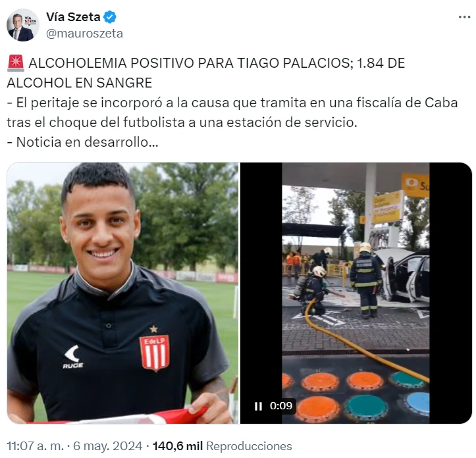This screenshot has width=476, height=458.
Task: Click the red siren emoji icon
Action: pos(16,63)
